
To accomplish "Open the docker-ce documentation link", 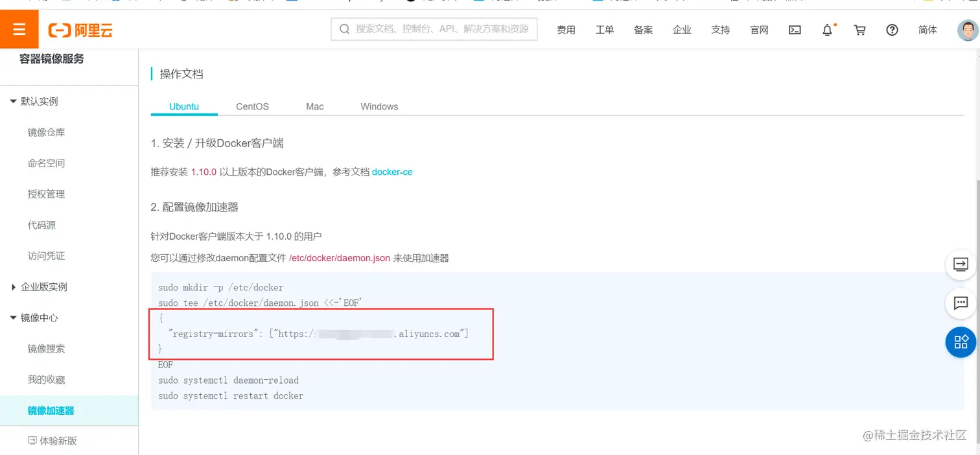I will pyautogui.click(x=392, y=172).
